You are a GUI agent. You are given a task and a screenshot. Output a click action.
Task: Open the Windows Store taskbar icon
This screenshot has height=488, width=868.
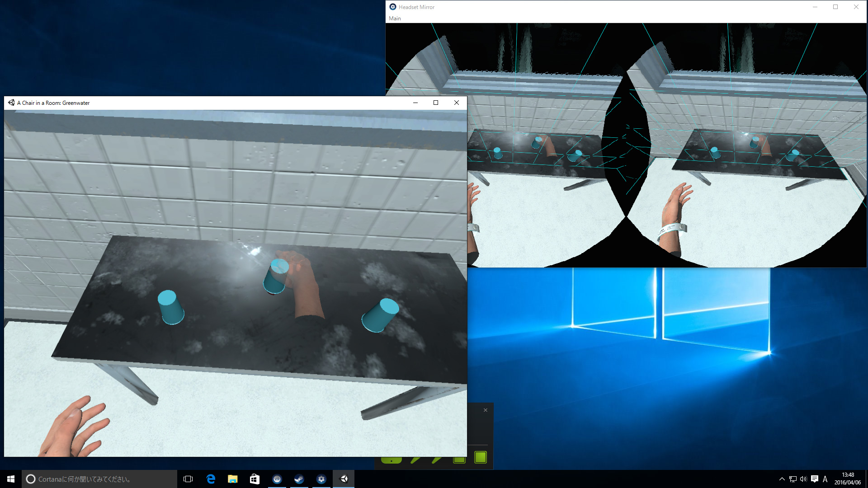255,479
